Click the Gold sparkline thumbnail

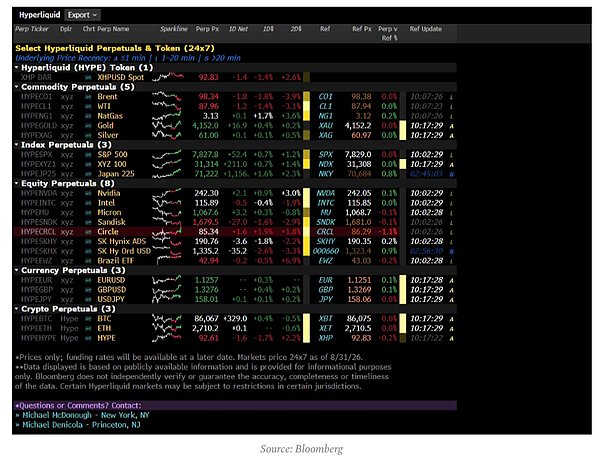point(166,125)
